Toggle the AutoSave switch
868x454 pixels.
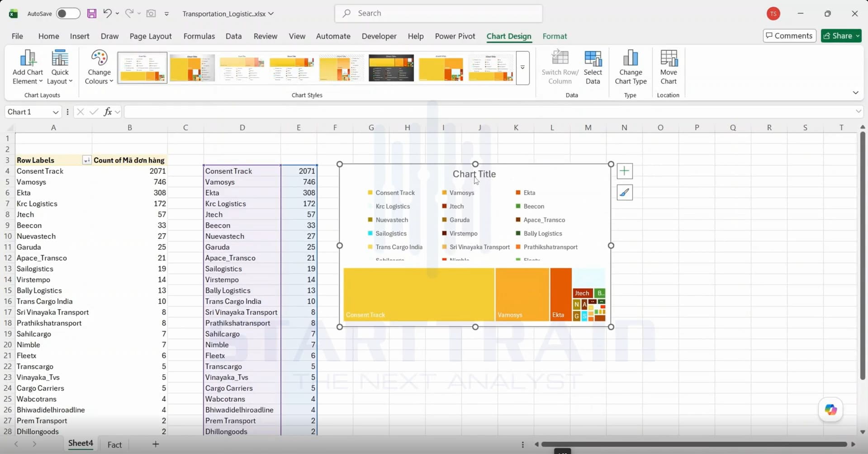coord(68,14)
